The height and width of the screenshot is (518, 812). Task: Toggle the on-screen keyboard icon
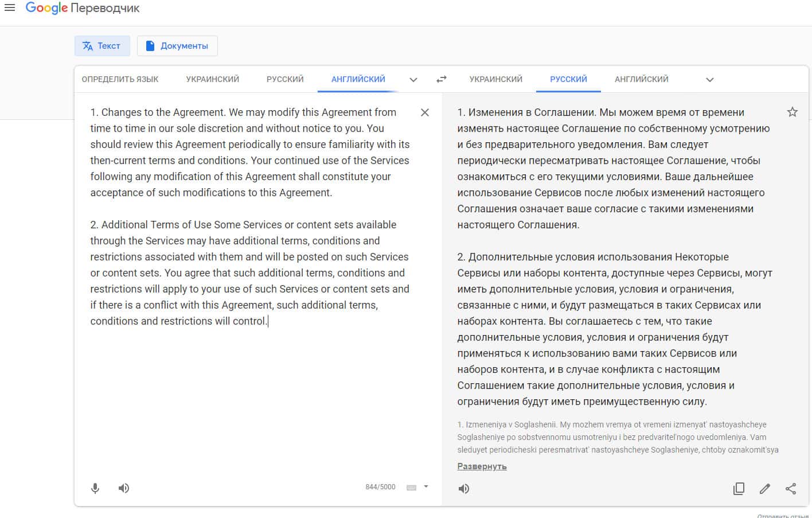[411, 488]
